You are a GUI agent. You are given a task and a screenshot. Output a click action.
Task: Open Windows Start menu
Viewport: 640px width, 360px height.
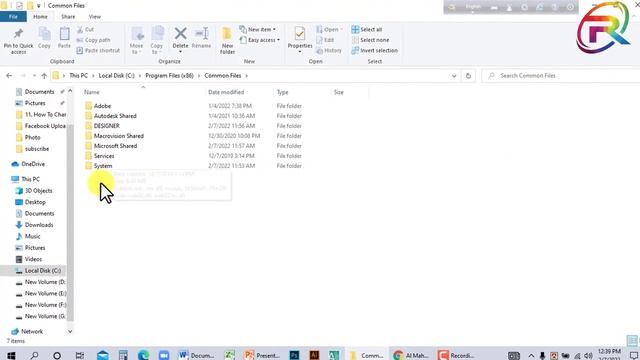pos(11,355)
